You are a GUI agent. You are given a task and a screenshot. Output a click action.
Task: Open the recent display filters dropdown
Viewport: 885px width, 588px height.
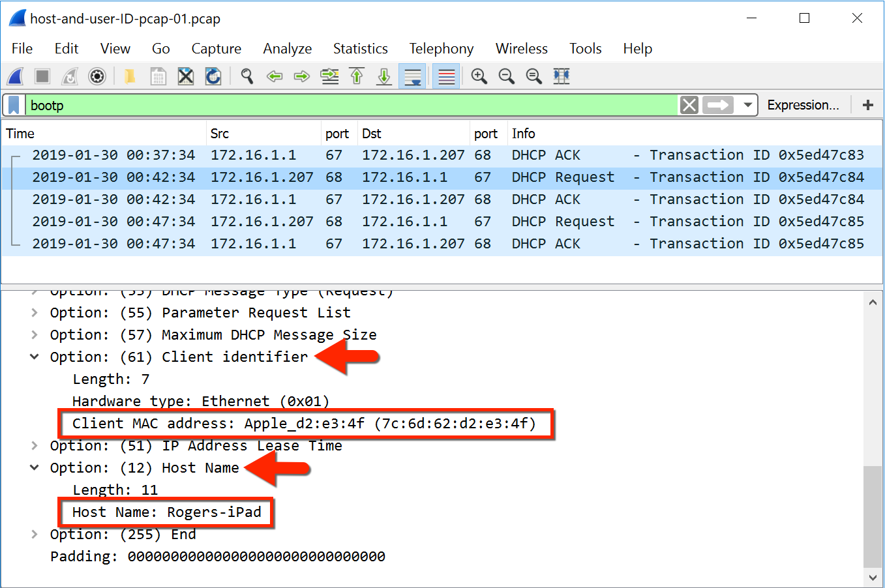[748, 105]
